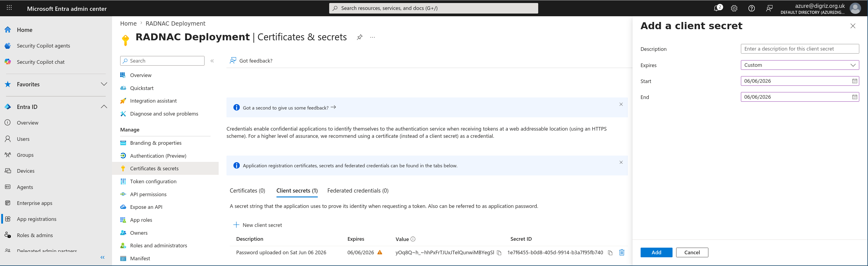
Task: Click the expiry warning triangle icon
Action: coord(380,252)
